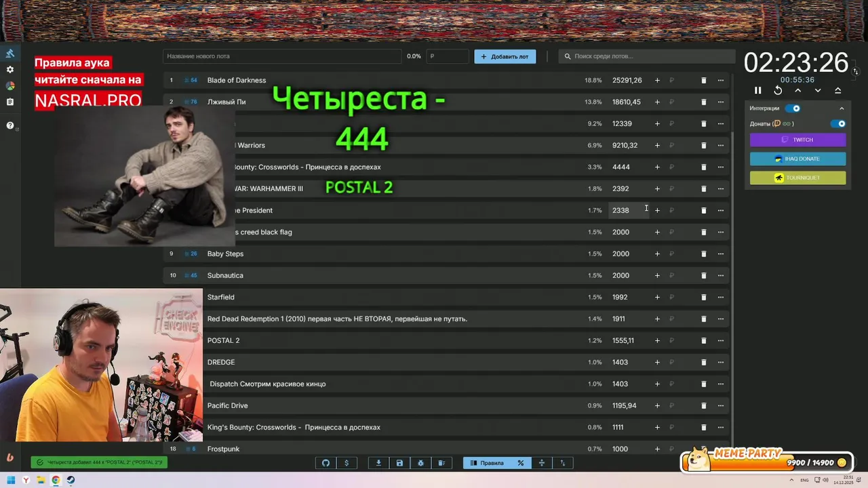Image resolution: width=868 pixels, height=488 pixels.
Task: Add amount to Baby Steps lot
Action: [x=657, y=253]
